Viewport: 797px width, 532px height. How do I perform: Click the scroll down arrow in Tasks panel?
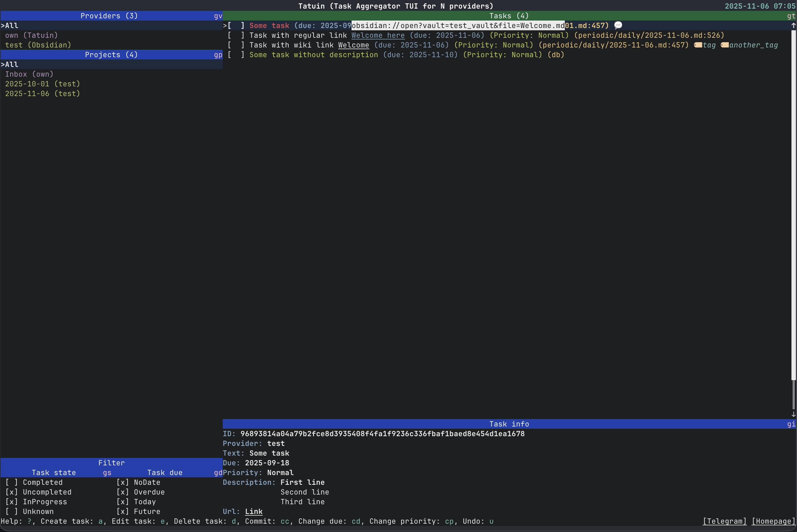pyautogui.click(x=793, y=414)
